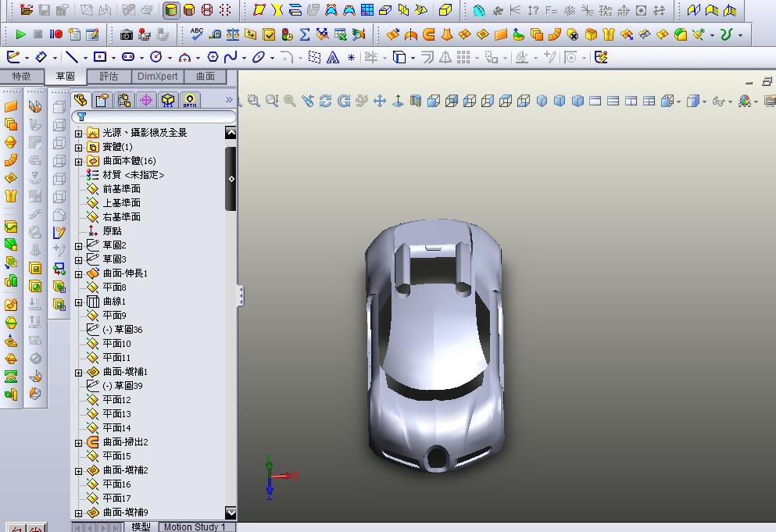
Task: Click the Sketch pencil tool
Action: [x=13, y=57]
